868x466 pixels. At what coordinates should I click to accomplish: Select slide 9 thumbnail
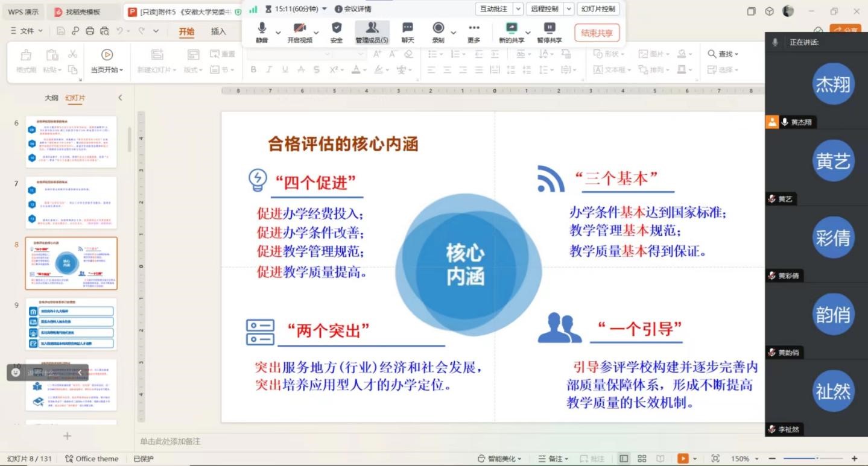pyautogui.click(x=71, y=324)
